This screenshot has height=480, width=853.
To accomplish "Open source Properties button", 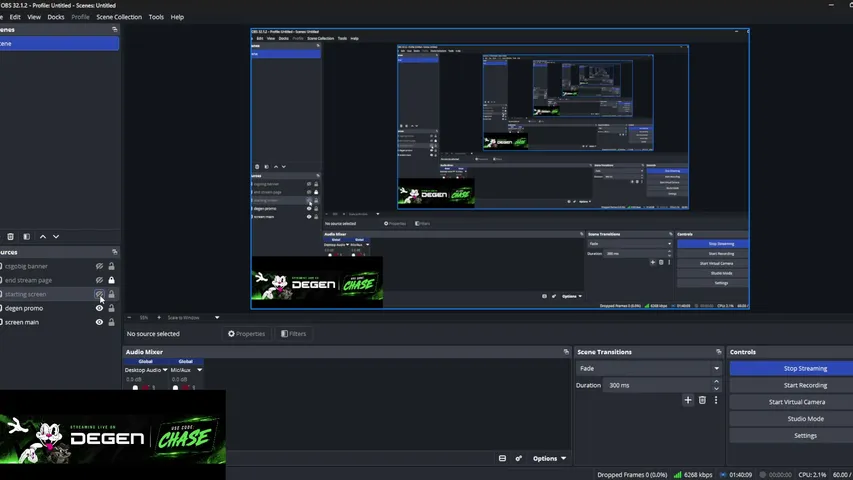I will pos(246,334).
